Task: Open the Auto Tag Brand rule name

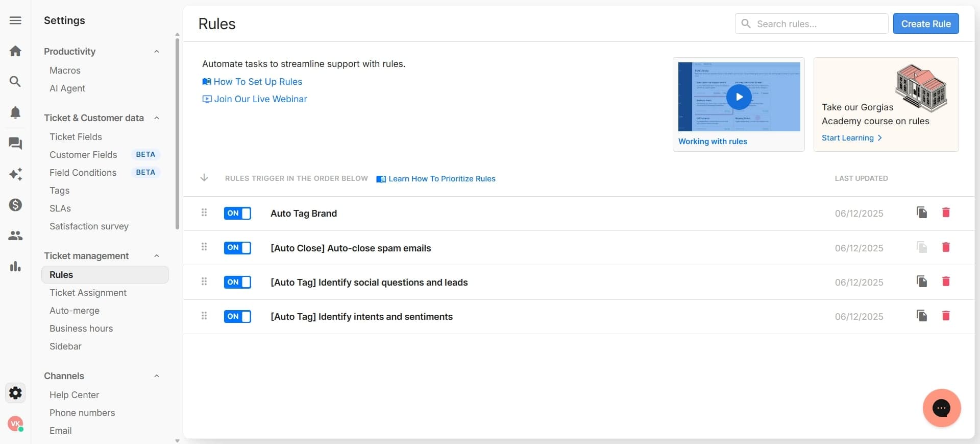Action: pyautogui.click(x=304, y=214)
